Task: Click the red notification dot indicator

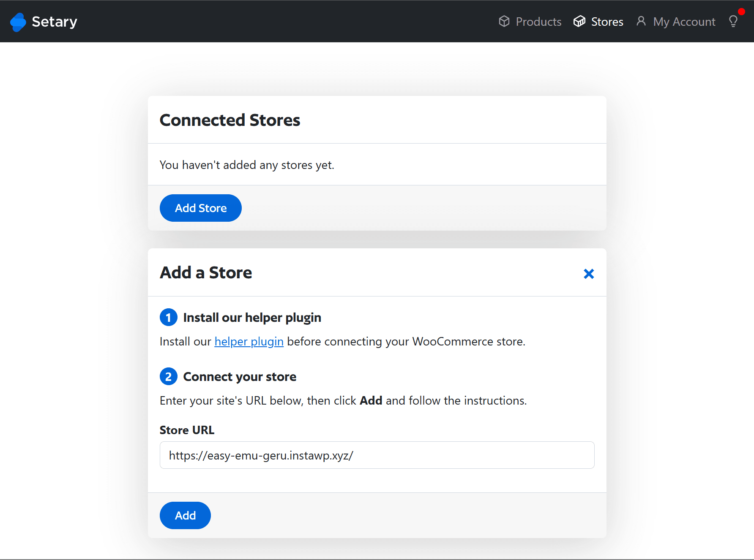Action: tap(742, 11)
